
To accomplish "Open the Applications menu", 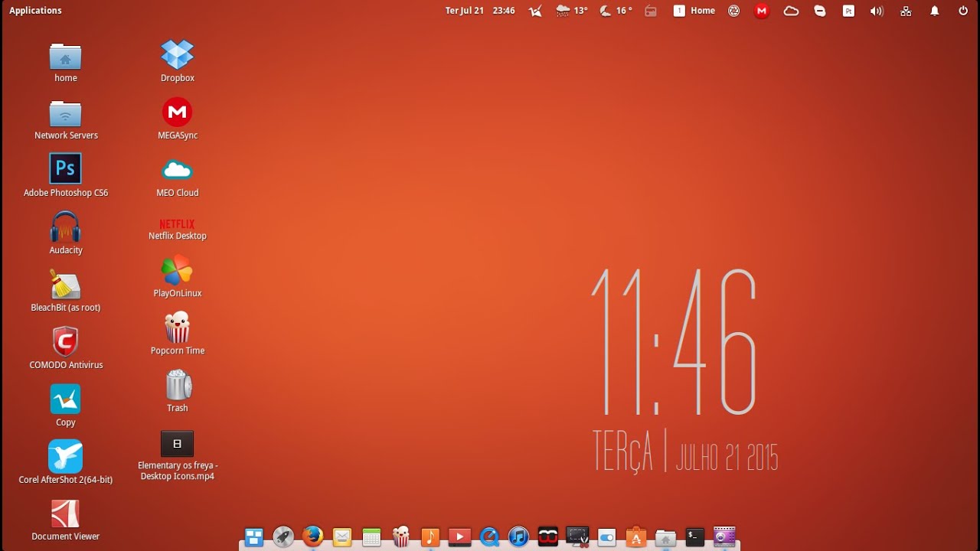I will [35, 11].
